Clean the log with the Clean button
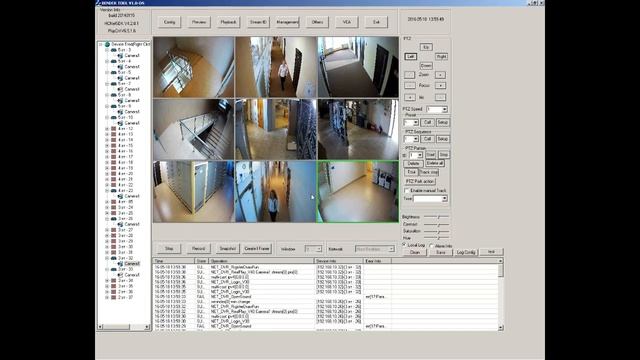Viewport: 640px width, 360px height. pyautogui.click(x=415, y=252)
